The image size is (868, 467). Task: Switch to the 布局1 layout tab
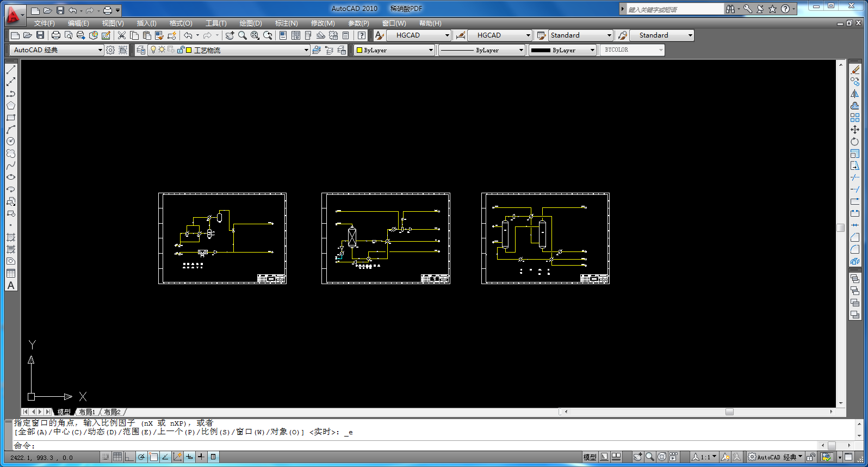87,412
